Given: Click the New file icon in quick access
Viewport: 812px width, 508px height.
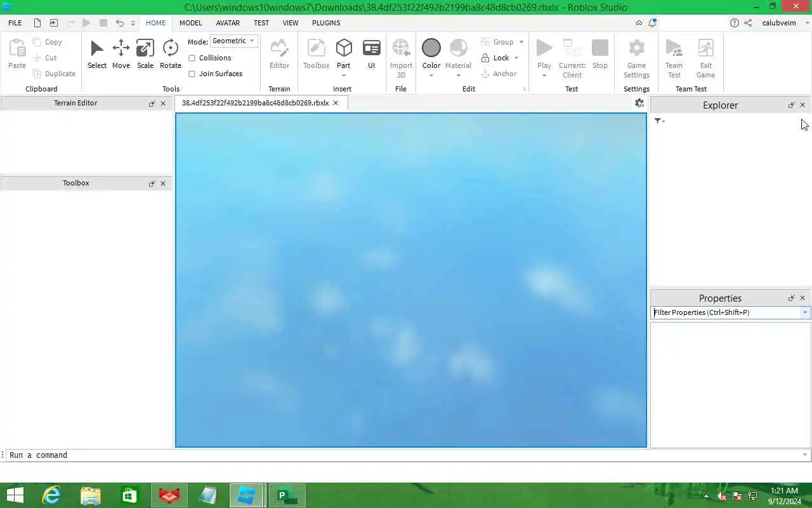Looking at the screenshot, I should tap(37, 23).
